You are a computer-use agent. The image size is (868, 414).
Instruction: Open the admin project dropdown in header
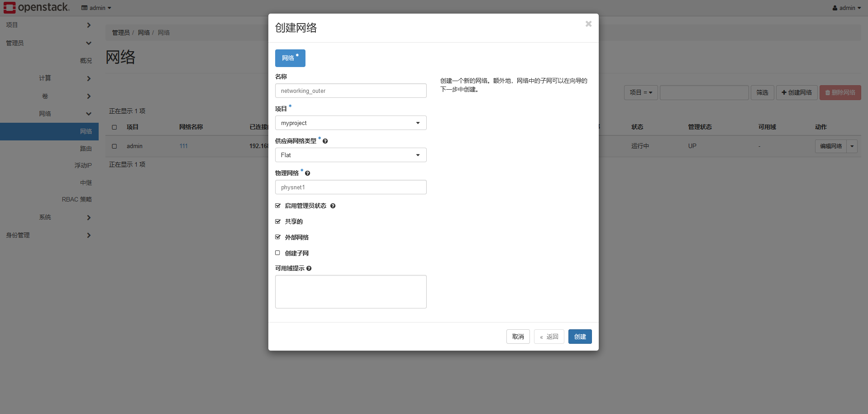pyautogui.click(x=96, y=8)
